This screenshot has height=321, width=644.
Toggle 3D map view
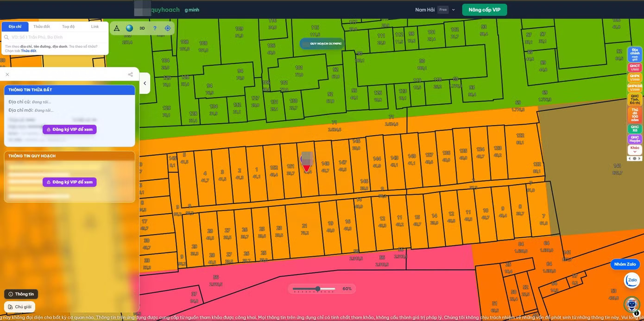pyautogui.click(x=142, y=28)
